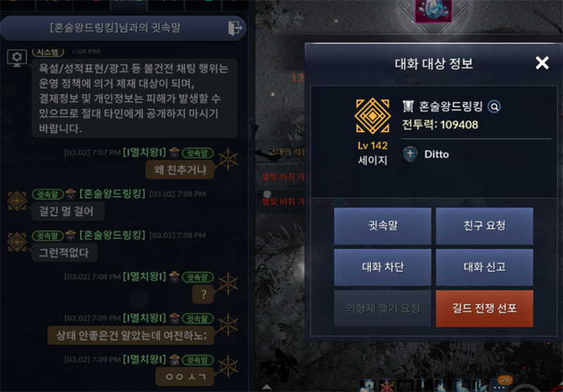Block the conversation with 대화 차단
Image resolution: width=563 pixels, height=392 pixels.
pos(382,267)
